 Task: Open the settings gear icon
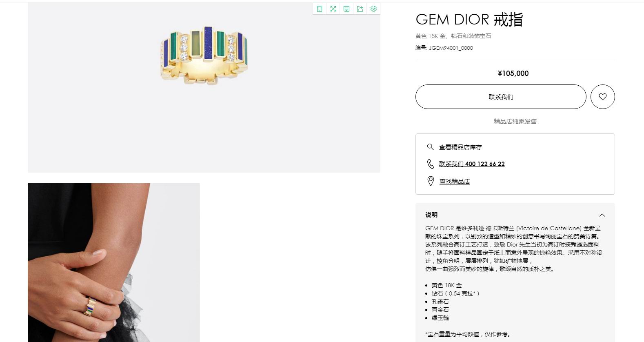coord(373,9)
